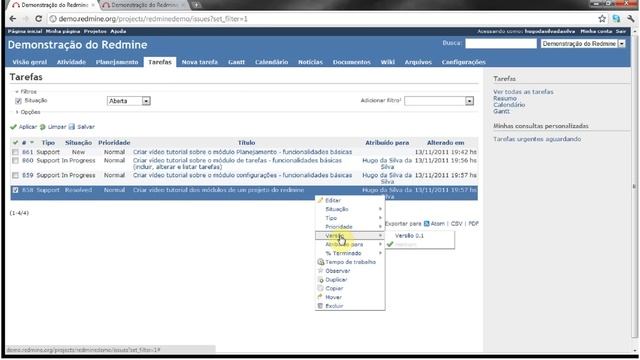This screenshot has height=360, width=640.
Task: Switch to the Planejamento tab
Action: click(117, 62)
